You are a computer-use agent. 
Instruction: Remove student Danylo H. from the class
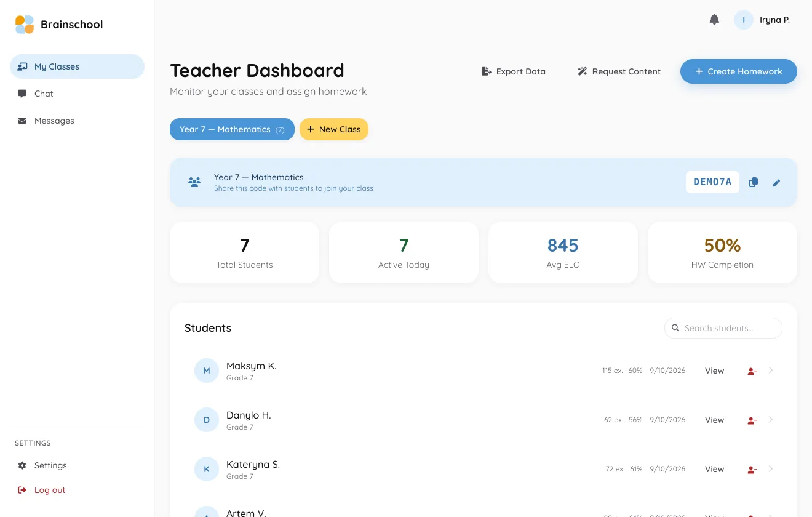(752, 420)
